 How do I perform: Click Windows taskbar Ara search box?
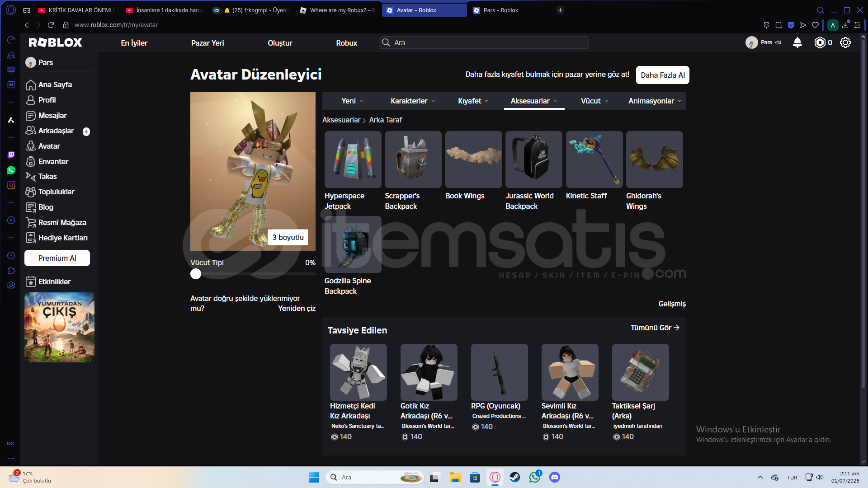pyautogui.click(x=374, y=477)
